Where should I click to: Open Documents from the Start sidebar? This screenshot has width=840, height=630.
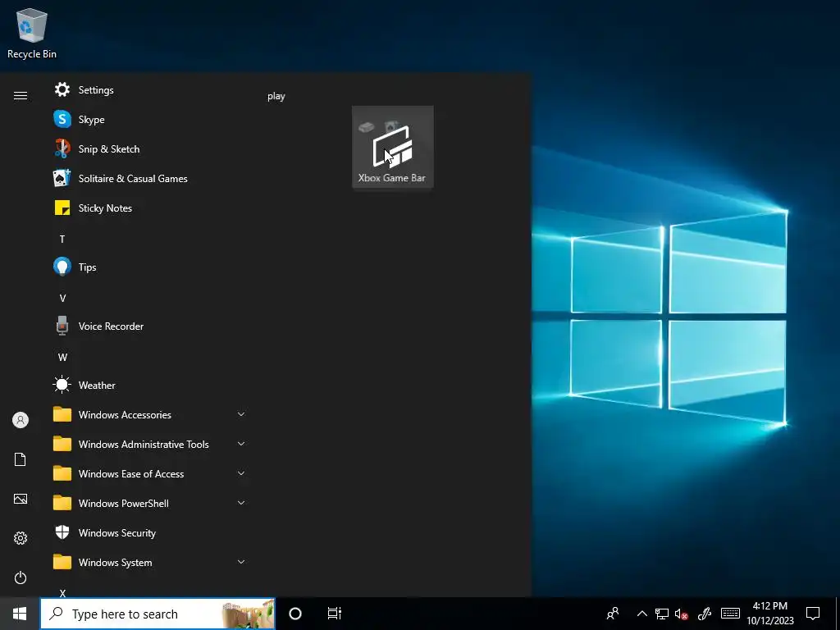tap(21, 459)
